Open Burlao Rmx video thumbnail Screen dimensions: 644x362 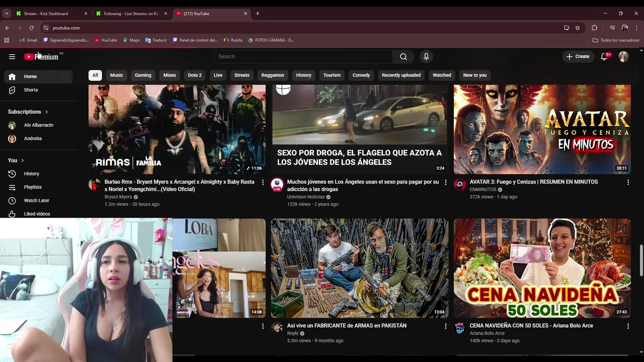[177, 129]
